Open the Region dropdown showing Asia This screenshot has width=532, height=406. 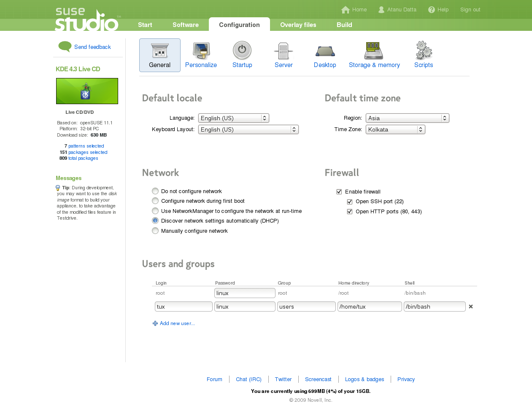click(408, 118)
